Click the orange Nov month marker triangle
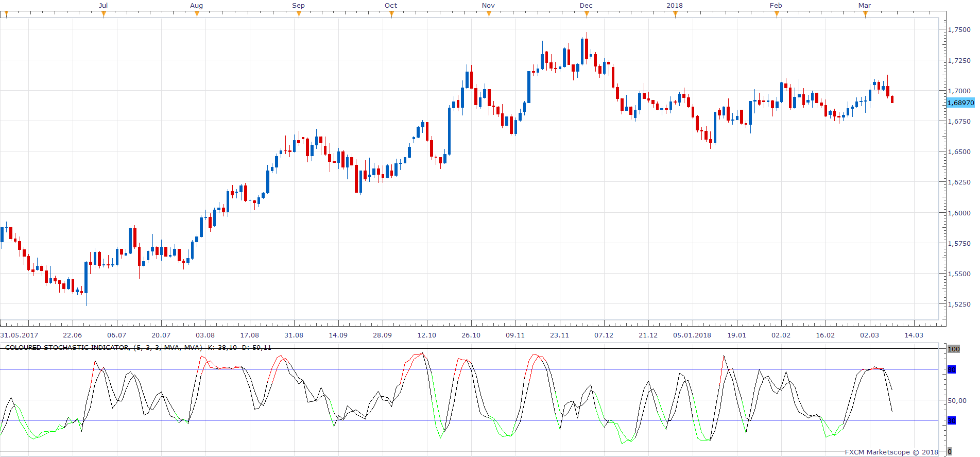The height and width of the screenshot is (457, 980). point(489,14)
